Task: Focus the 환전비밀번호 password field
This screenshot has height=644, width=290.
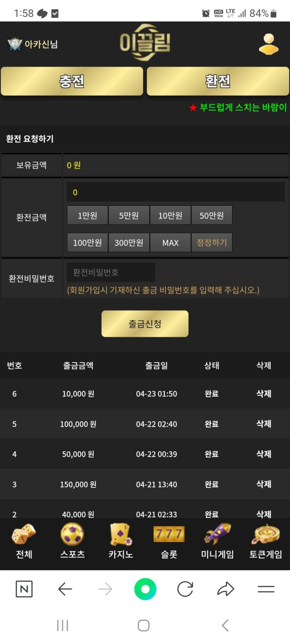Action: (x=111, y=272)
